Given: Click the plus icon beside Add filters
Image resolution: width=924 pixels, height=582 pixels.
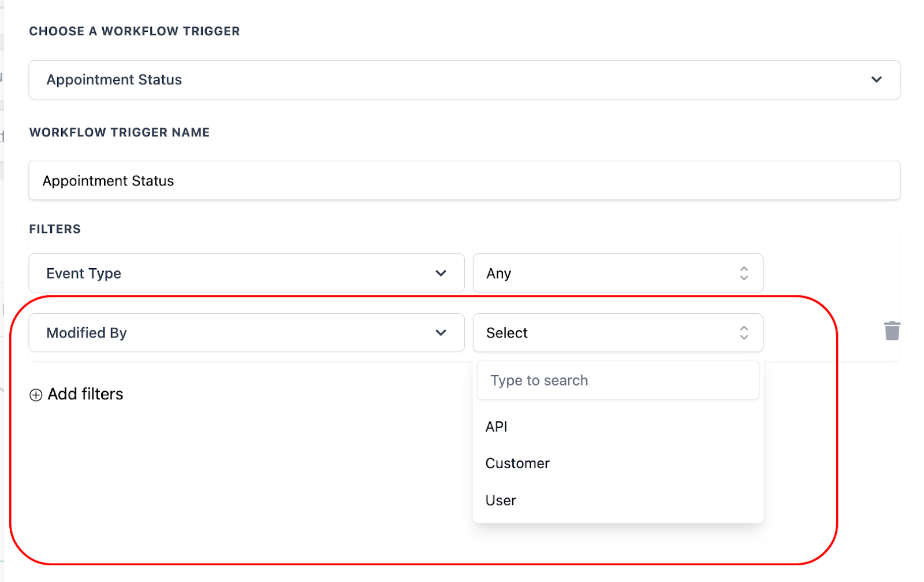Looking at the screenshot, I should click(36, 395).
